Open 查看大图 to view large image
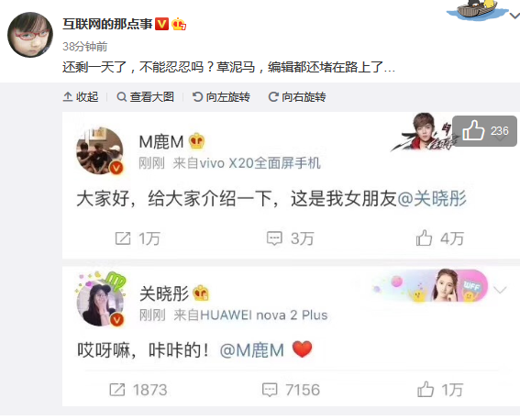 click(x=146, y=97)
